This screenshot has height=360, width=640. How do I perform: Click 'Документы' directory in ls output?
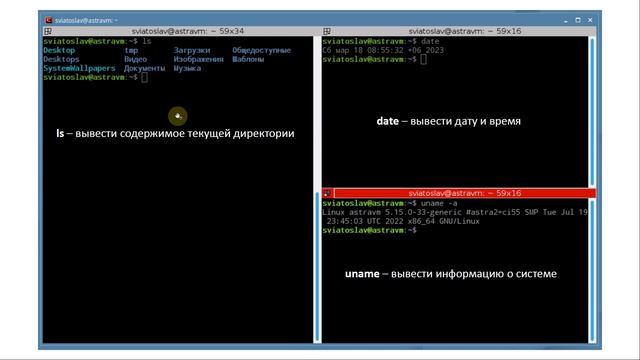pos(144,68)
